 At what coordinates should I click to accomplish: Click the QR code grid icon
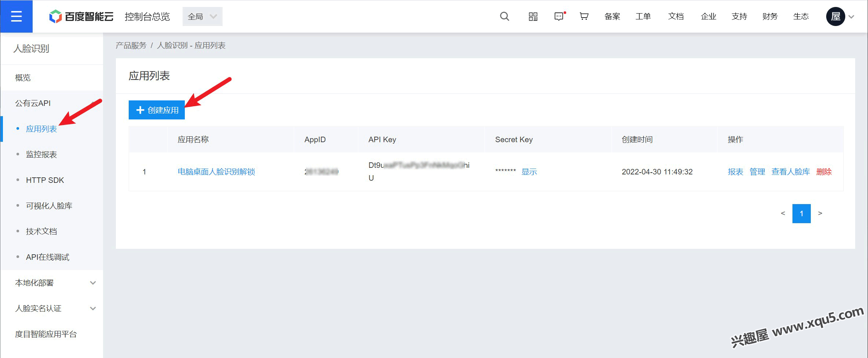click(533, 16)
